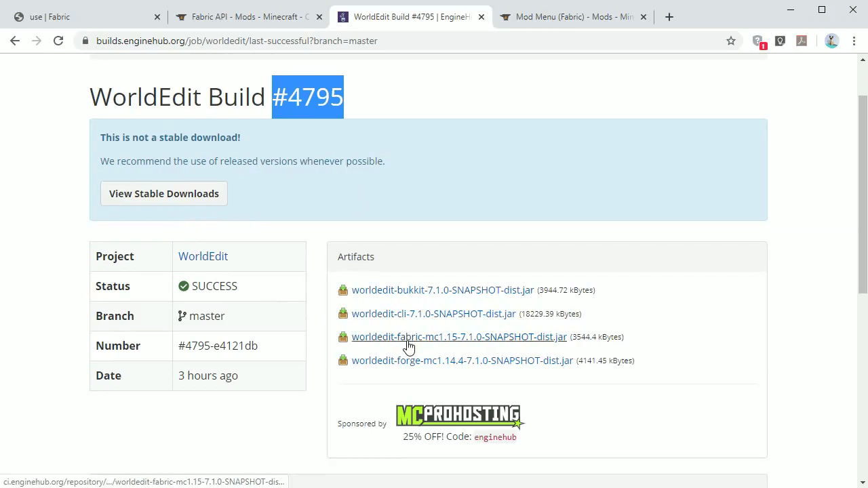Download worldedit-bukkit-7.1.0-SNAPSHOT-dist.jar
The height and width of the screenshot is (488, 868).
pyautogui.click(x=443, y=290)
